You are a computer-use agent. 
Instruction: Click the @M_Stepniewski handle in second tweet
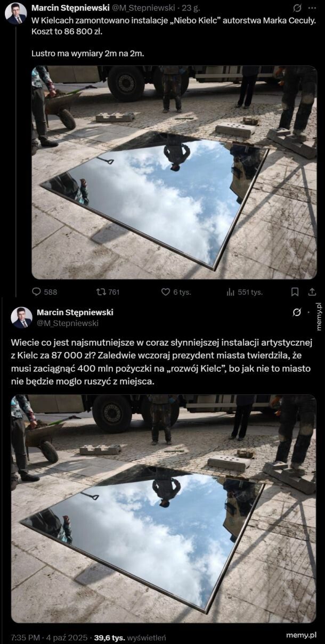tap(67, 323)
